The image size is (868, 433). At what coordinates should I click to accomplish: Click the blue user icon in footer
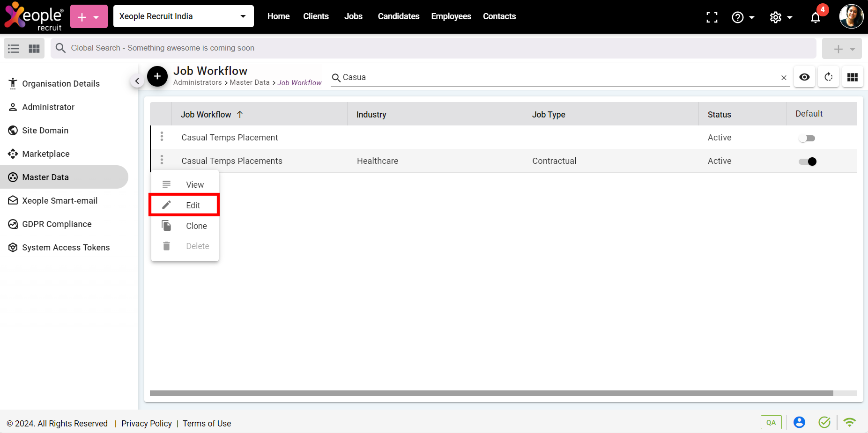pos(799,422)
